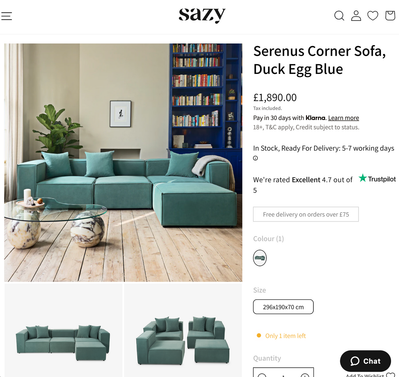This screenshot has height=377, width=399.
Task: Click the delivery info circle icon
Action: pos(255,158)
